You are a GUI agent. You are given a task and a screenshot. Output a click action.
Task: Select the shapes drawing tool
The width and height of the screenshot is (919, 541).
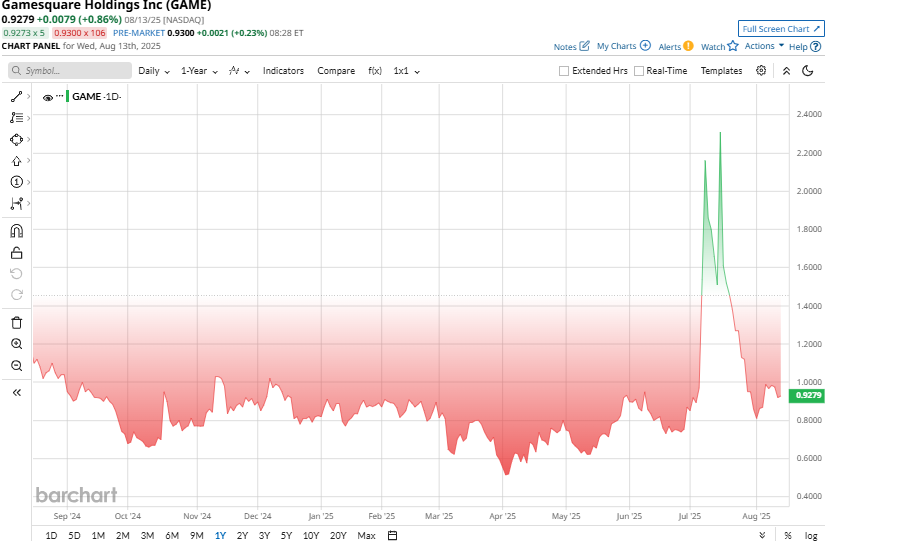pos(16,139)
